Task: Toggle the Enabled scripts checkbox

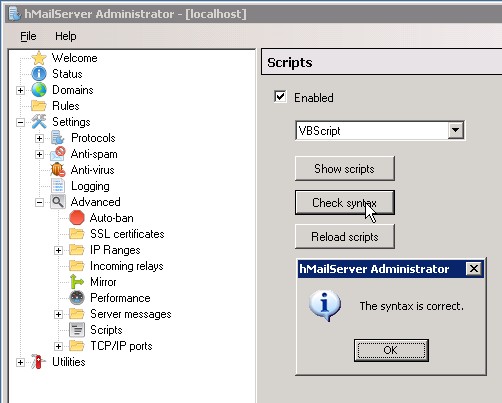Action: [x=280, y=97]
